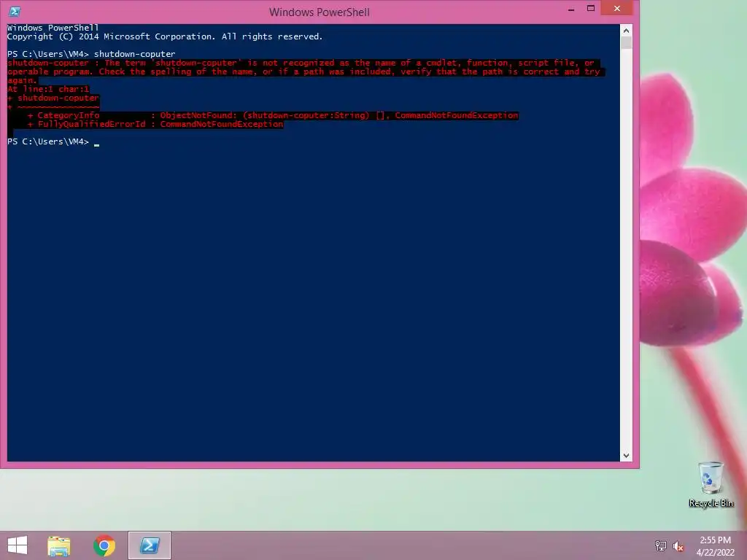This screenshot has height=560, width=747.
Task: Show the calendar from the 2:55 PM clock
Action: pos(715,545)
